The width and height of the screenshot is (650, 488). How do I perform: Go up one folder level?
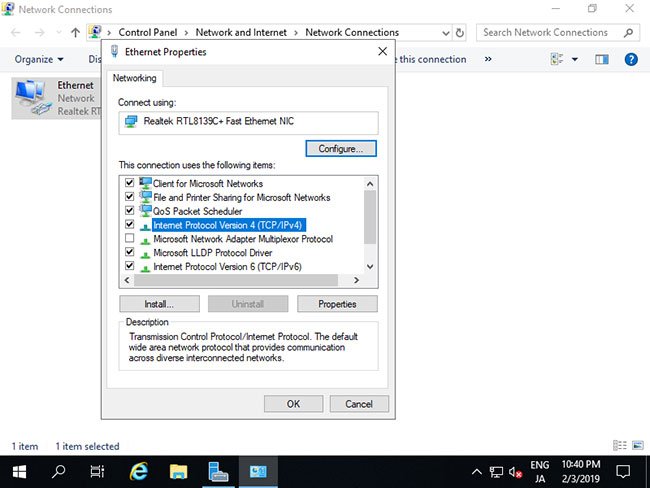(75, 32)
